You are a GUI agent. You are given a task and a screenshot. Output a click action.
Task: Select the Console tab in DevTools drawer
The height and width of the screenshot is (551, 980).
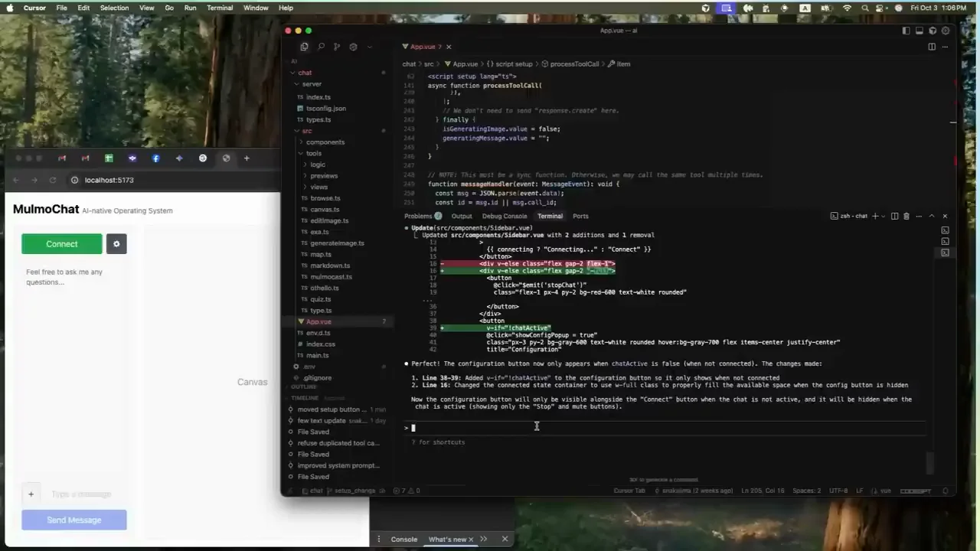(404, 540)
